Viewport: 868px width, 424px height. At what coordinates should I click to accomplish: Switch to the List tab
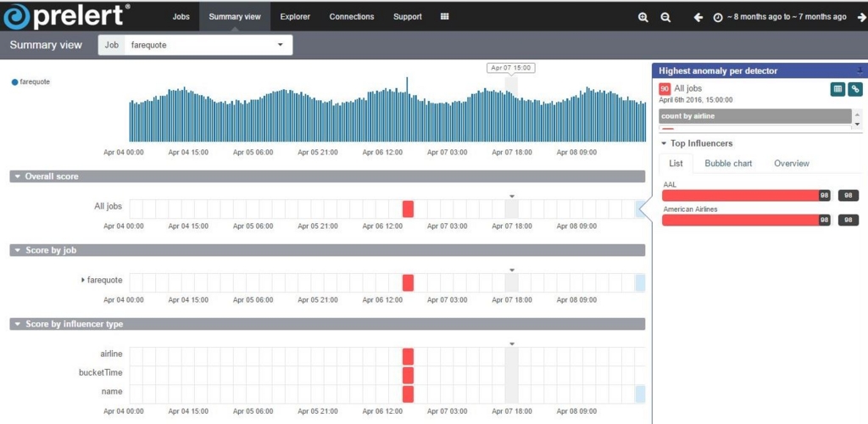coord(676,164)
